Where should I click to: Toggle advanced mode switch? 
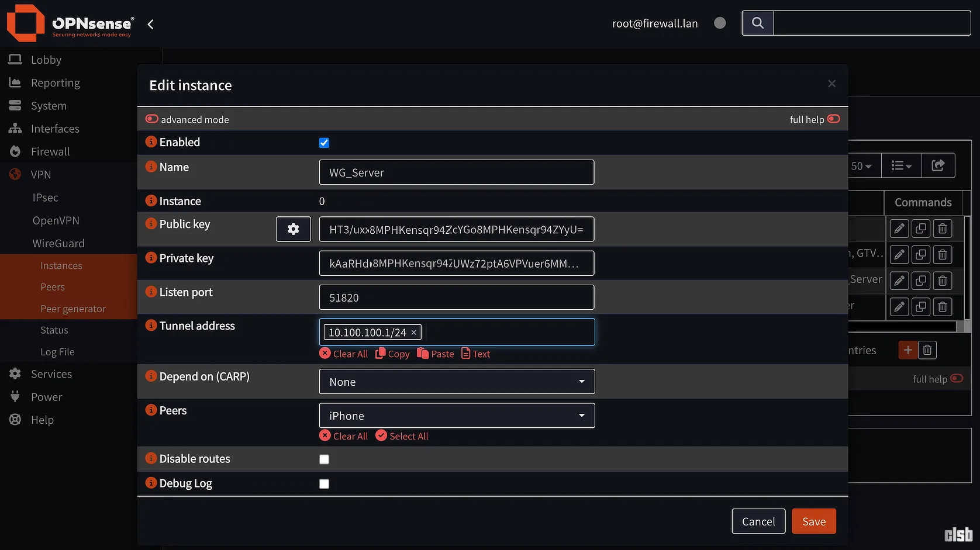click(x=152, y=119)
